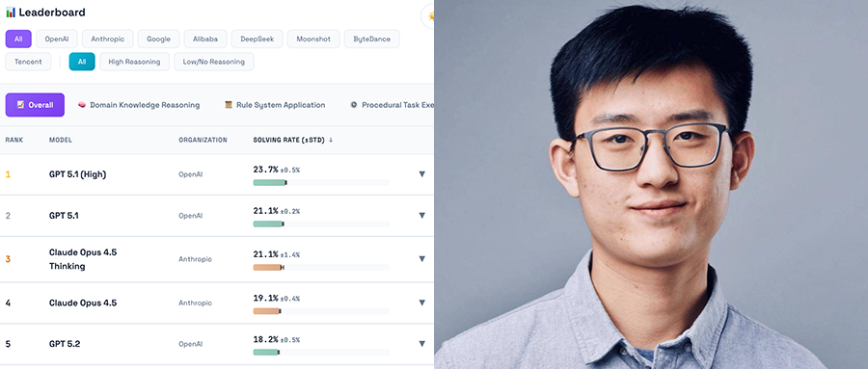Click the Rank column header

[14, 140]
